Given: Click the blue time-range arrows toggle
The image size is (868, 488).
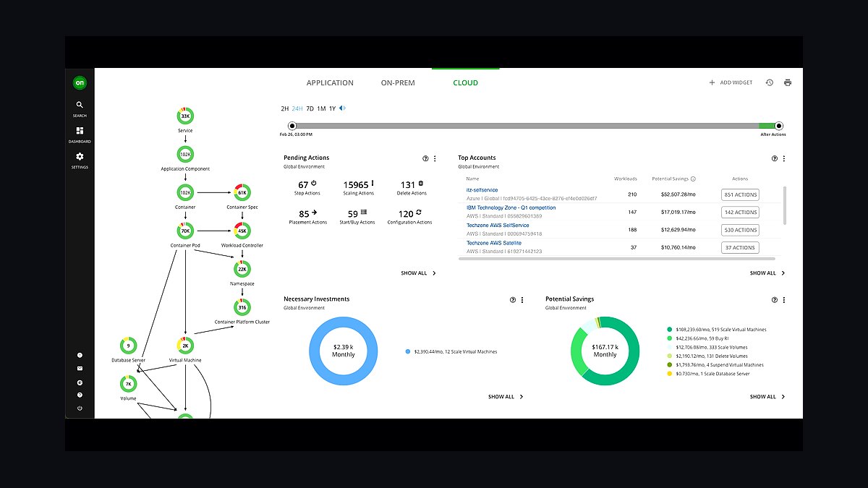Looking at the screenshot, I should pos(343,108).
